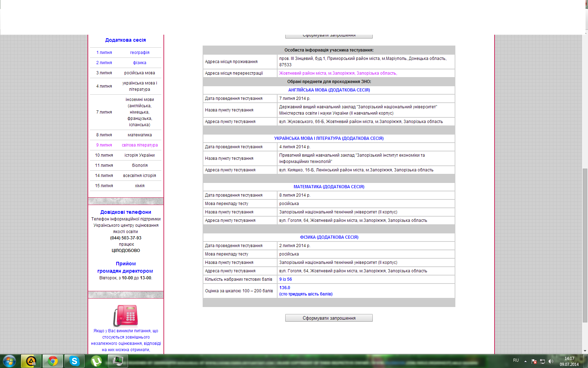Click the monitor app taskbar icon

118,361
